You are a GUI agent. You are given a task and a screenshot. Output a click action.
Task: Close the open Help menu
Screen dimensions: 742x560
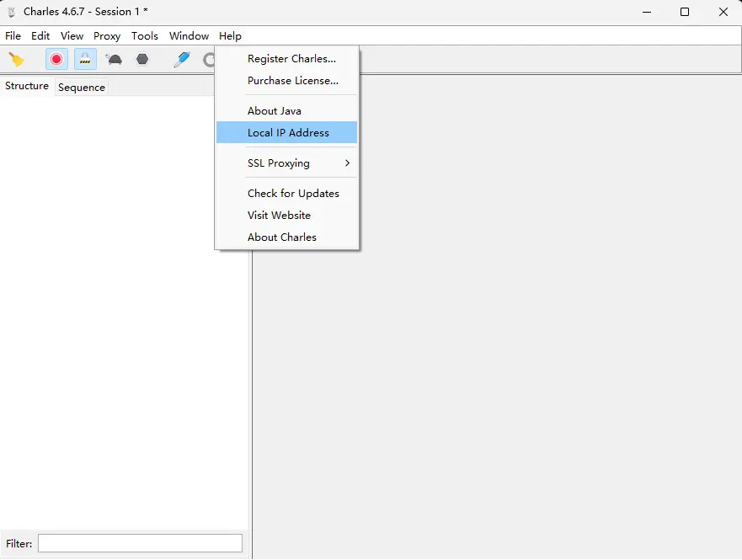click(231, 36)
